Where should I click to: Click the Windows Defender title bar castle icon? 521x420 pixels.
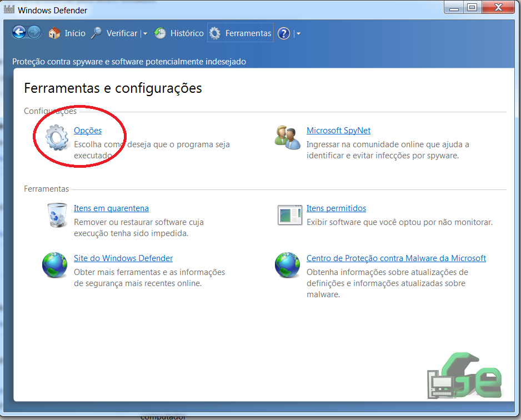click(9, 9)
